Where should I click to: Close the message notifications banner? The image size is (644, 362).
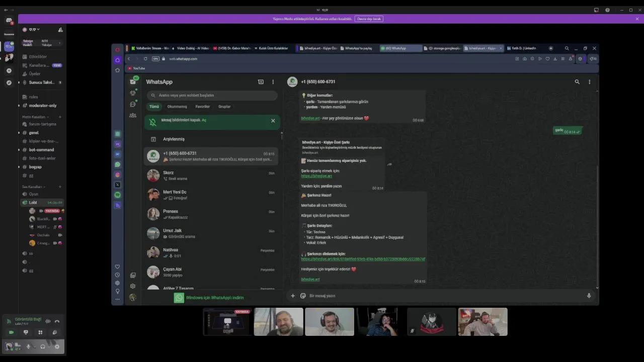[273, 121]
